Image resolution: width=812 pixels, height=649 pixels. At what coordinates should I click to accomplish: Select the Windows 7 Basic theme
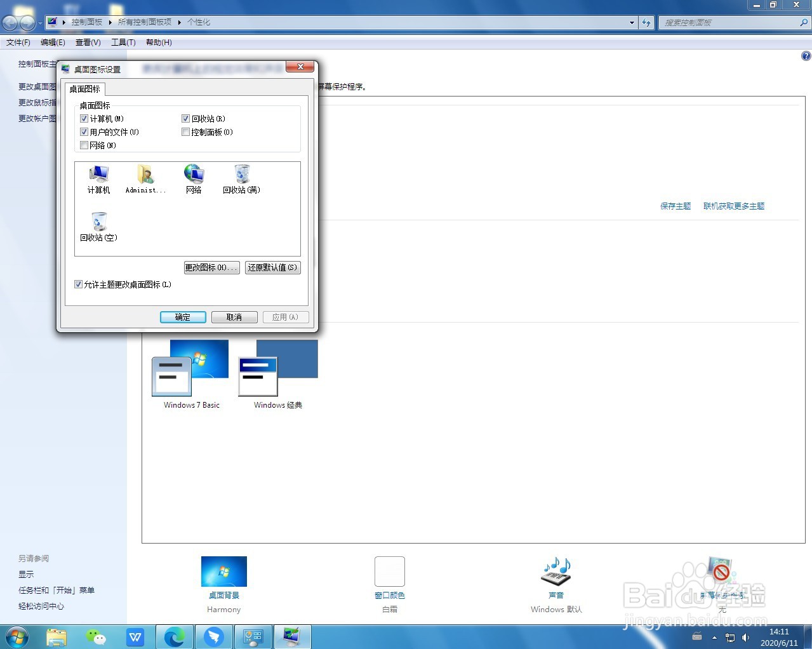click(190, 375)
